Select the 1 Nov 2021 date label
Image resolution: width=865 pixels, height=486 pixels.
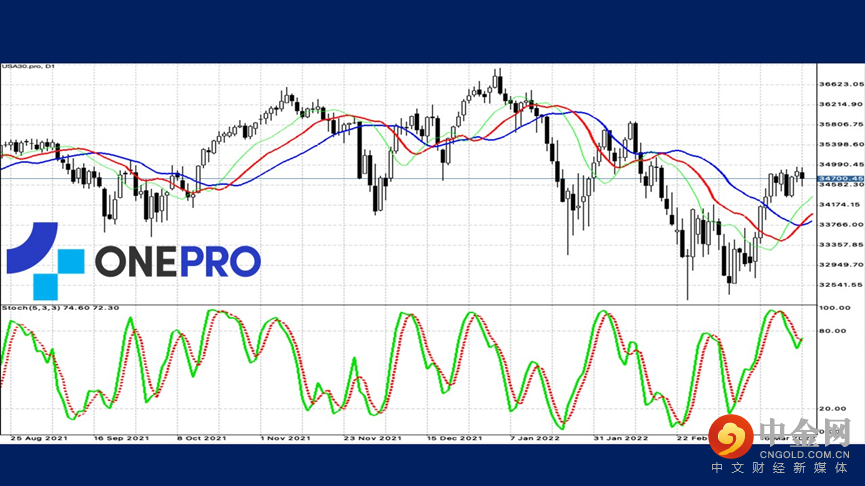tap(285, 438)
